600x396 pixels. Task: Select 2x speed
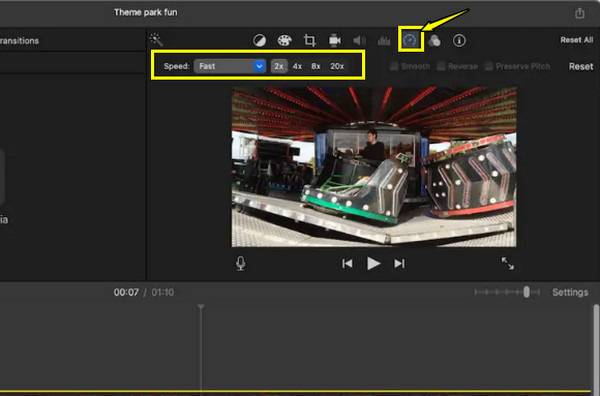pyautogui.click(x=279, y=66)
